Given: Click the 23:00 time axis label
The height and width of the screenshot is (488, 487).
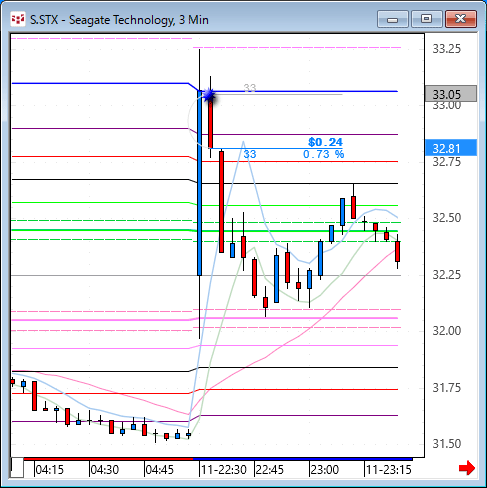Looking at the screenshot, I should pyautogui.click(x=325, y=470).
